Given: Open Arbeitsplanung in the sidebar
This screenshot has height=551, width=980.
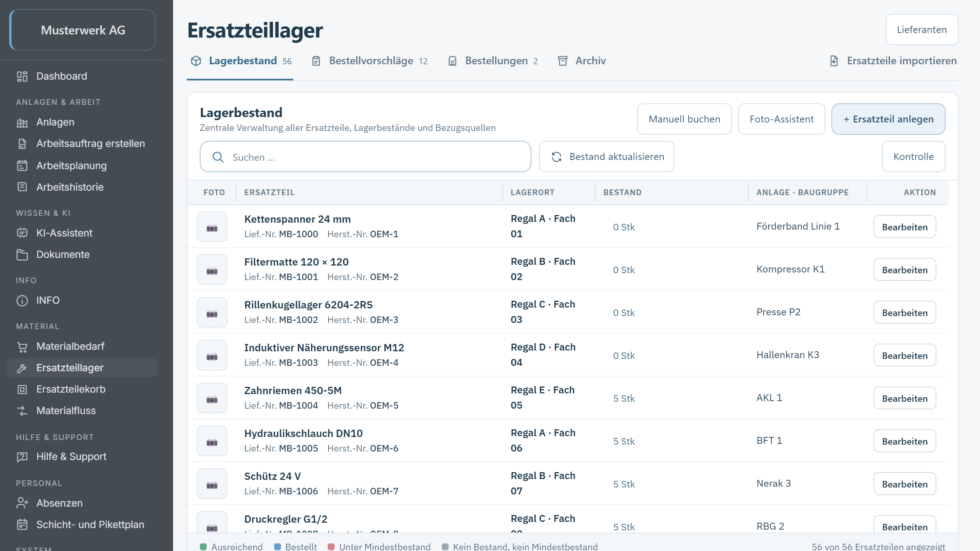Looking at the screenshot, I should [82, 166].
